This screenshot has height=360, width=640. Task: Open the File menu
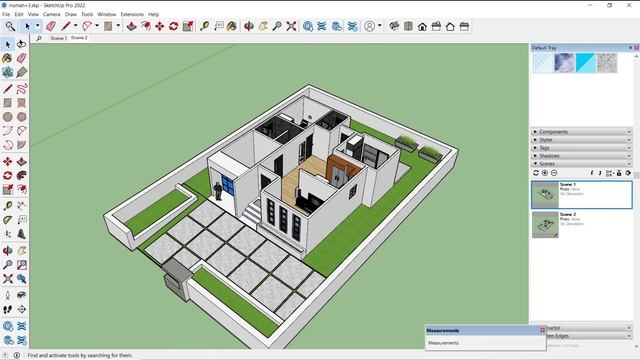(6, 14)
